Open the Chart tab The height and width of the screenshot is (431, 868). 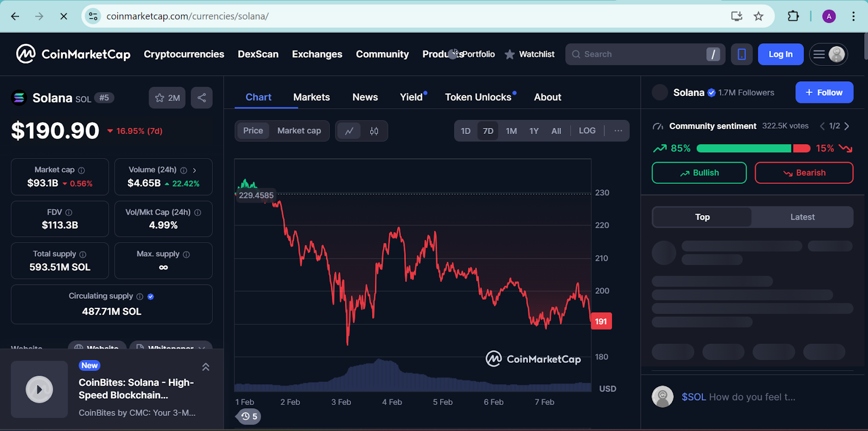pyautogui.click(x=258, y=97)
